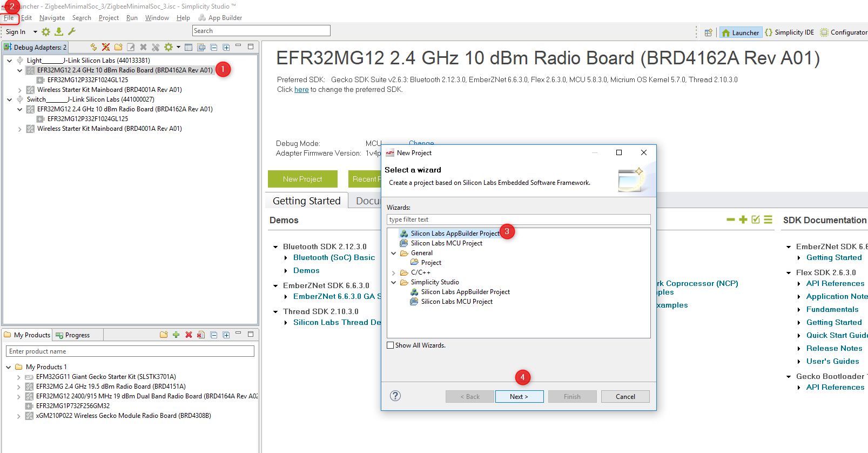Image resolution: width=868 pixels, height=453 pixels.
Task: Click the green gear icon in Debug Adapters toolbar
Action: click(x=169, y=48)
